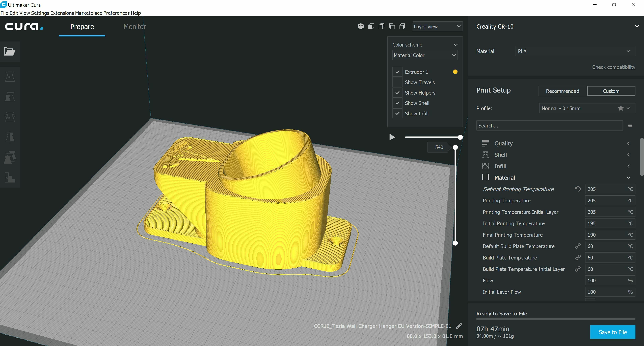Uncheck the Show Helpers checkbox
The height and width of the screenshot is (346, 644).
(397, 93)
